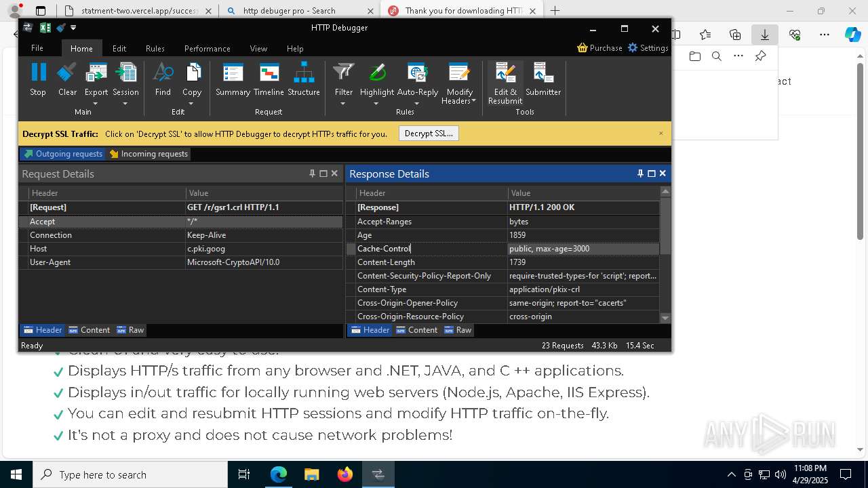The width and height of the screenshot is (868, 488).
Task: Open the quick access toolbar customize arrow
Action: pos(73,28)
